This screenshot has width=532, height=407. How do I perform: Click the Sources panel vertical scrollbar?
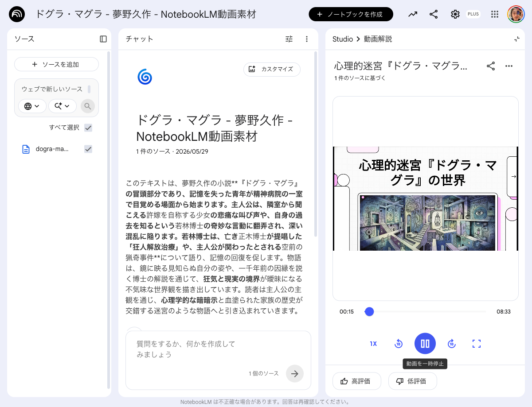click(x=109, y=220)
